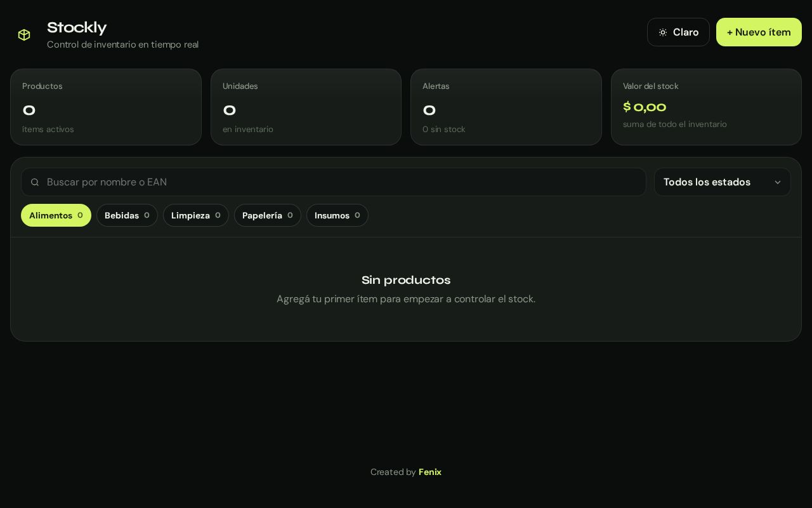The width and height of the screenshot is (812, 508).
Task: Click the Productos stat card
Action: coord(106,107)
